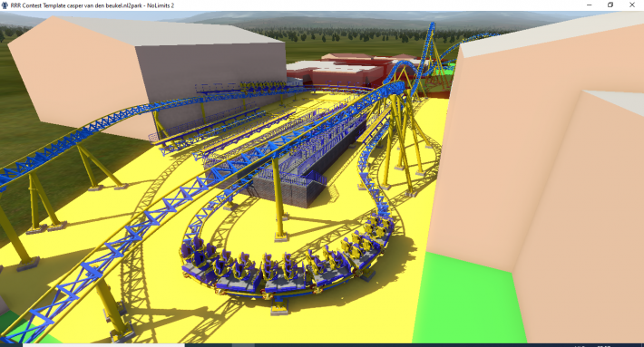
Task: Restore down the NoLimits 2 window
Action: pyautogui.click(x=610, y=5)
